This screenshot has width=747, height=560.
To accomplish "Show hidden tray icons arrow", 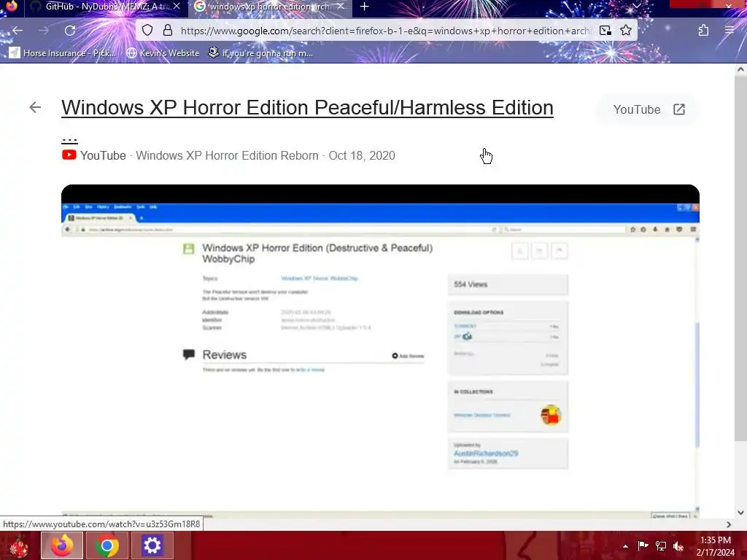I will (x=625, y=546).
